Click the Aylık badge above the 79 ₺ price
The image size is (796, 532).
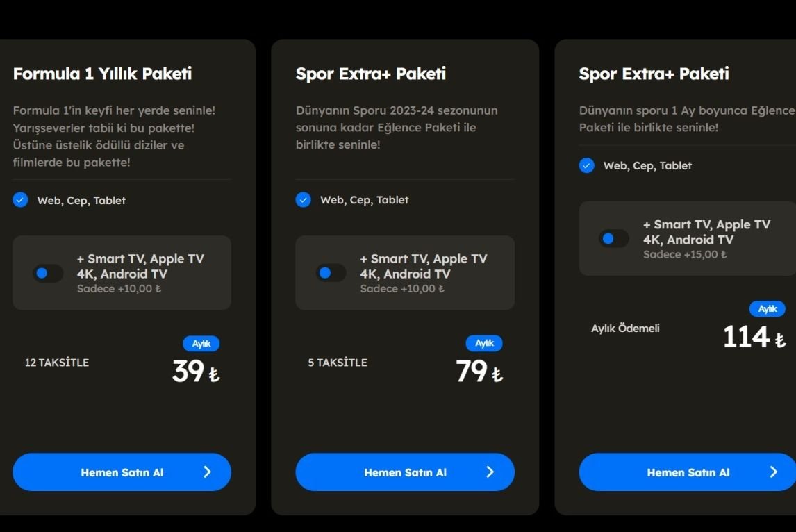tap(484, 344)
